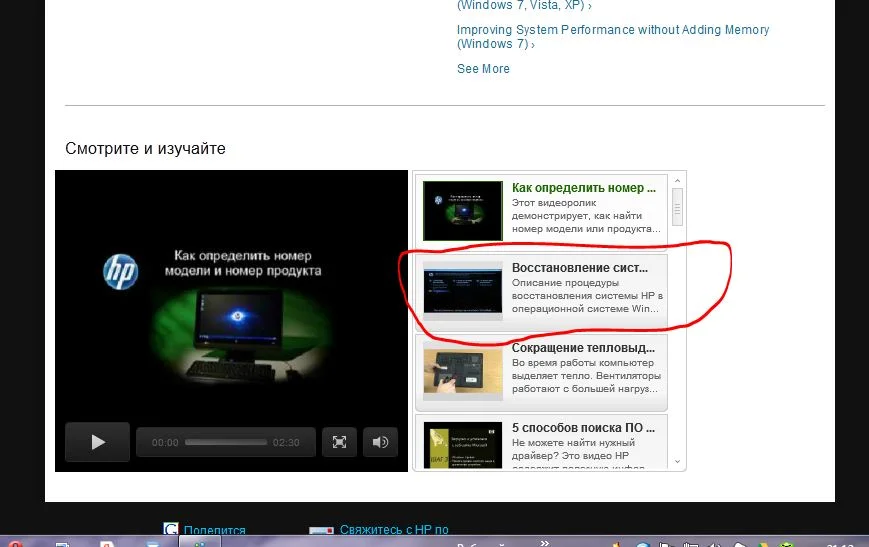The image size is (869, 547).
Task: Select the '5 способов поиска ПО' video
Action: (541, 442)
